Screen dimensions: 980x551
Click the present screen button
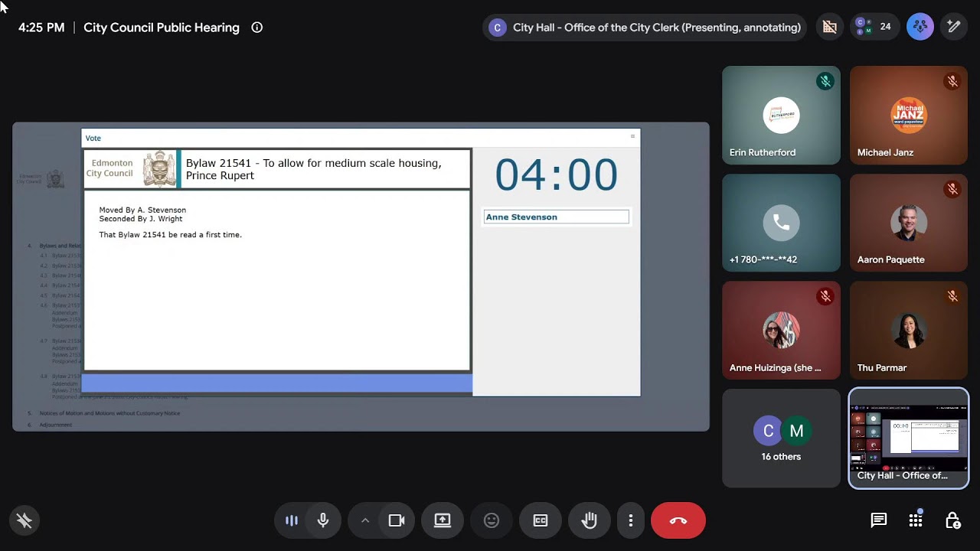point(443,520)
